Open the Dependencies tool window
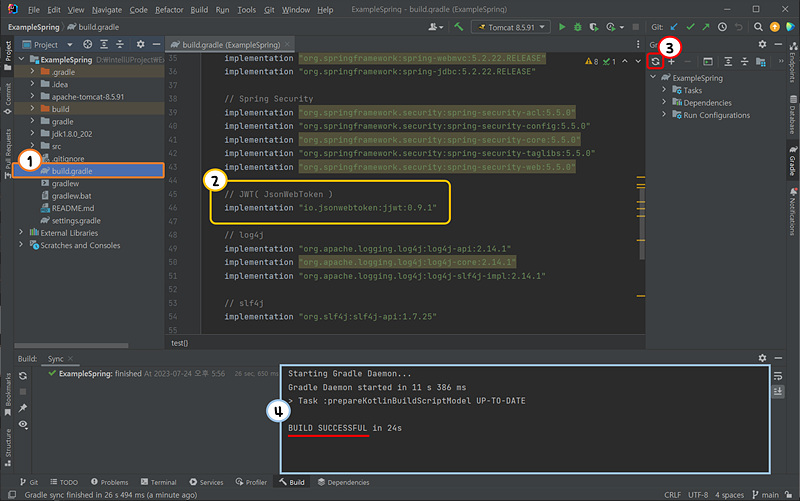The height and width of the screenshot is (501, 800). tap(343, 482)
